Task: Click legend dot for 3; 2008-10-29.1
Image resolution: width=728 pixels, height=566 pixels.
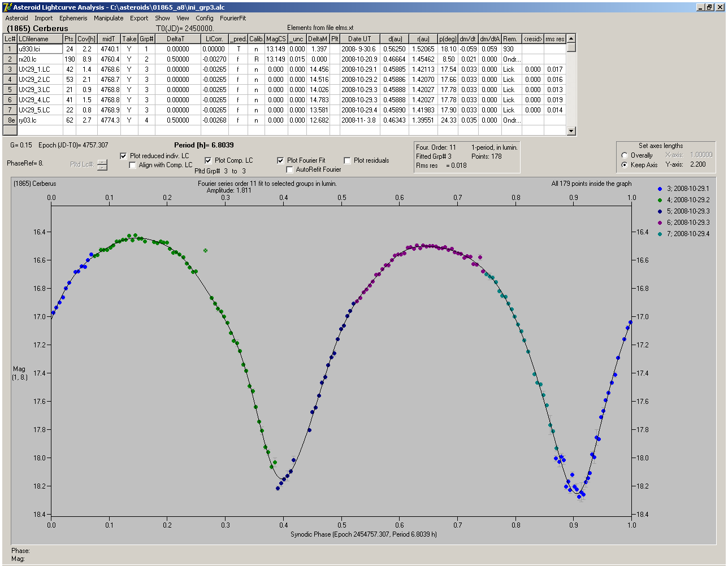Action: (661, 189)
